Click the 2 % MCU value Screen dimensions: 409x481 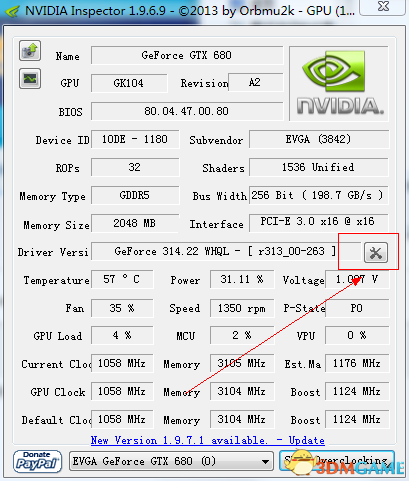point(242,335)
